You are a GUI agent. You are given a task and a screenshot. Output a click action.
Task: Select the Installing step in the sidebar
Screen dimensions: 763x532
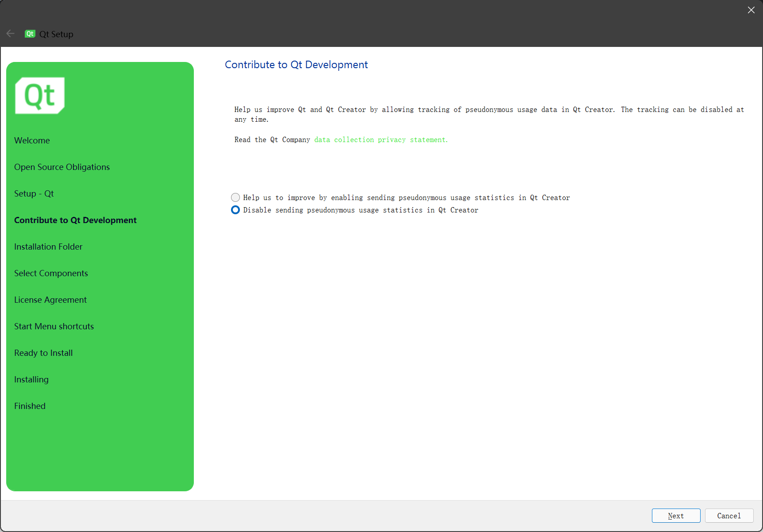[31, 379]
